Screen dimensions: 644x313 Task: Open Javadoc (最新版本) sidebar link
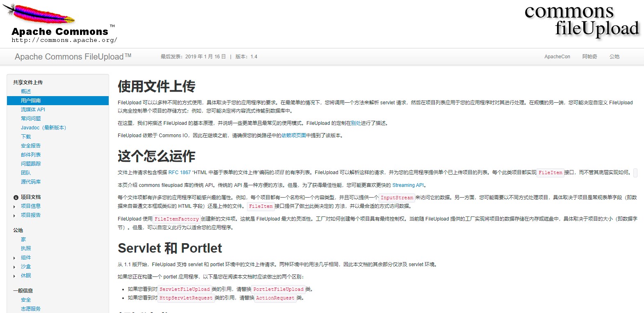(43, 128)
